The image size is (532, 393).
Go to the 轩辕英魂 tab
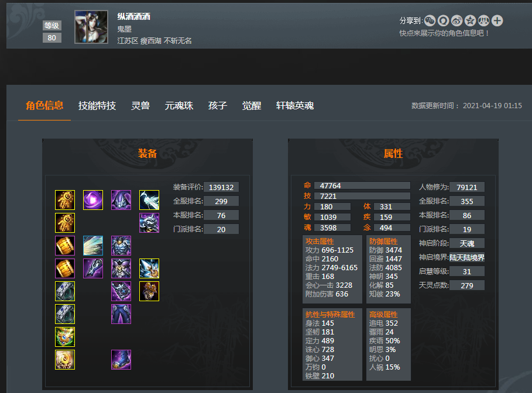tap(295, 106)
